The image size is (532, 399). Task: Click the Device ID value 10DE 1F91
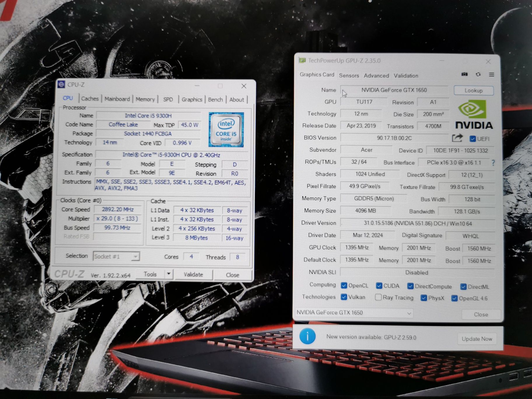[x=460, y=150]
